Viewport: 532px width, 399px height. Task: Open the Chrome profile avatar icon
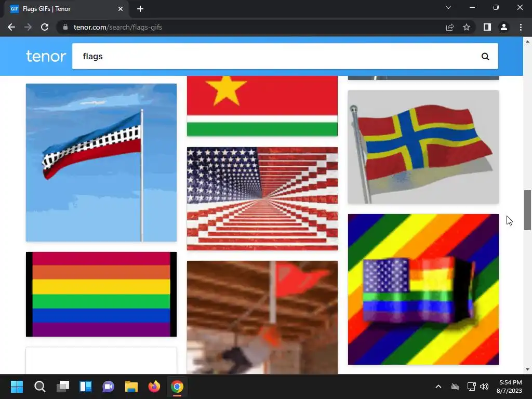coord(504,27)
